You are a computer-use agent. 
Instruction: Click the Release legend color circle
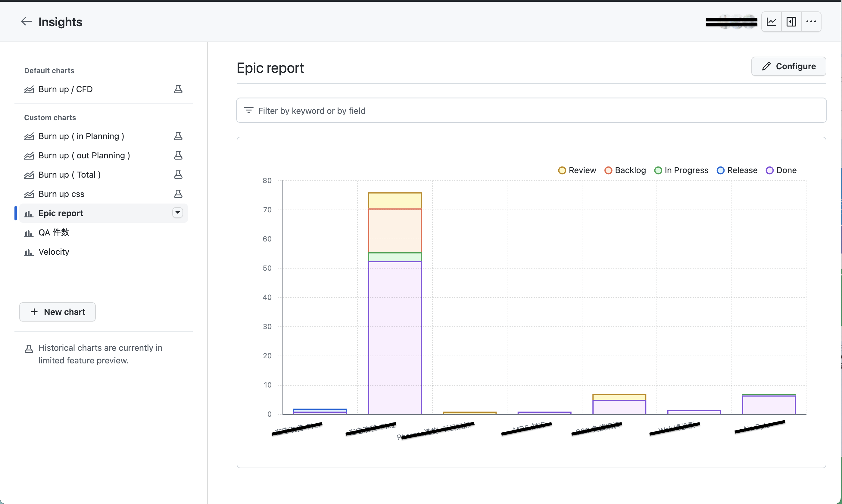[720, 170]
